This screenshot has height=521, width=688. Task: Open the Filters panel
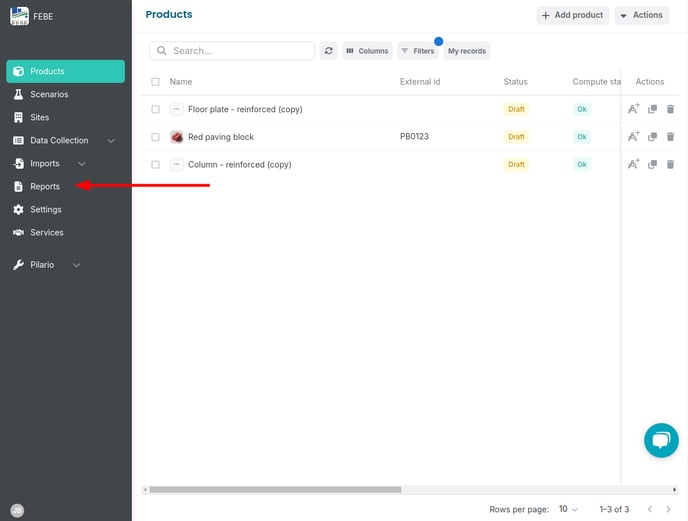(x=418, y=51)
